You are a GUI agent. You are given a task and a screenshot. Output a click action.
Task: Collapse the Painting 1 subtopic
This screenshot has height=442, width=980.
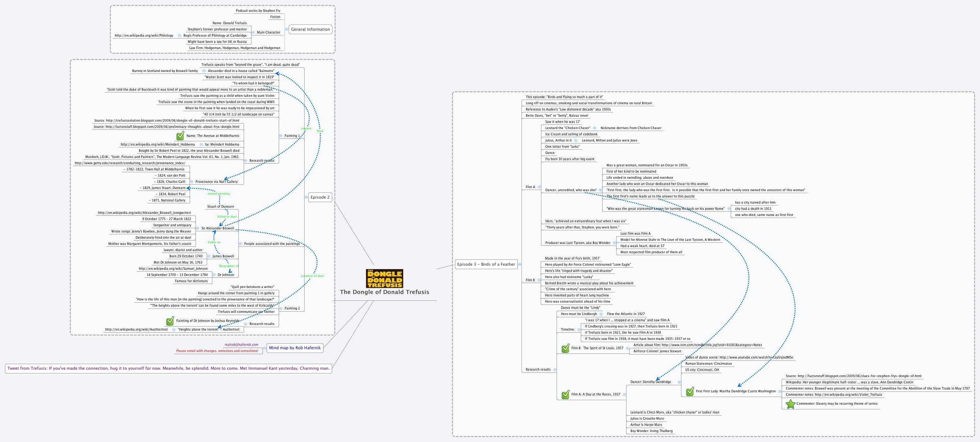point(281,136)
